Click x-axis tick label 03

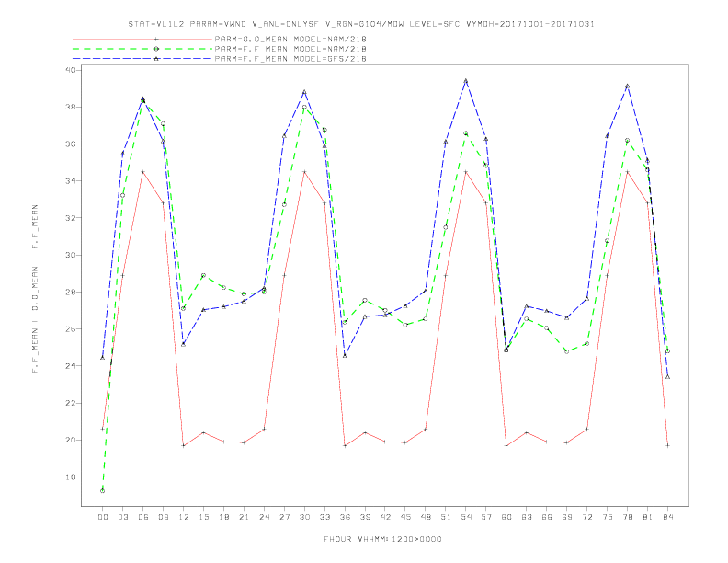click(x=123, y=517)
